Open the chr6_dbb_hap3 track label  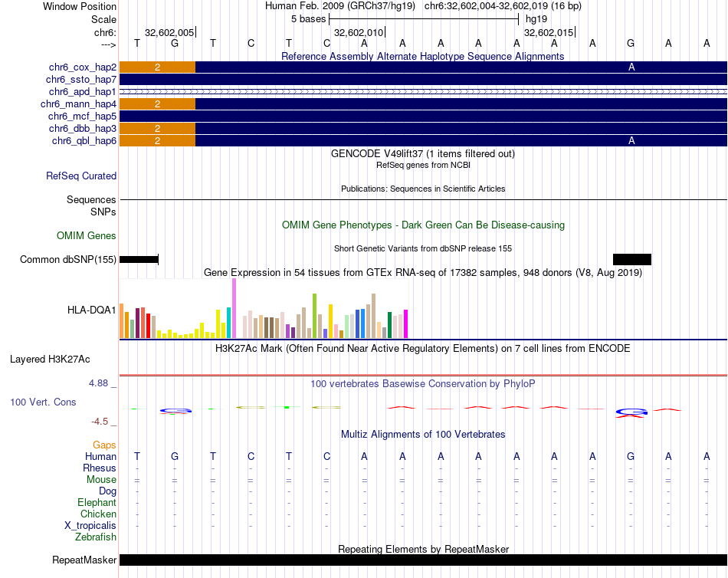pos(83,128)
